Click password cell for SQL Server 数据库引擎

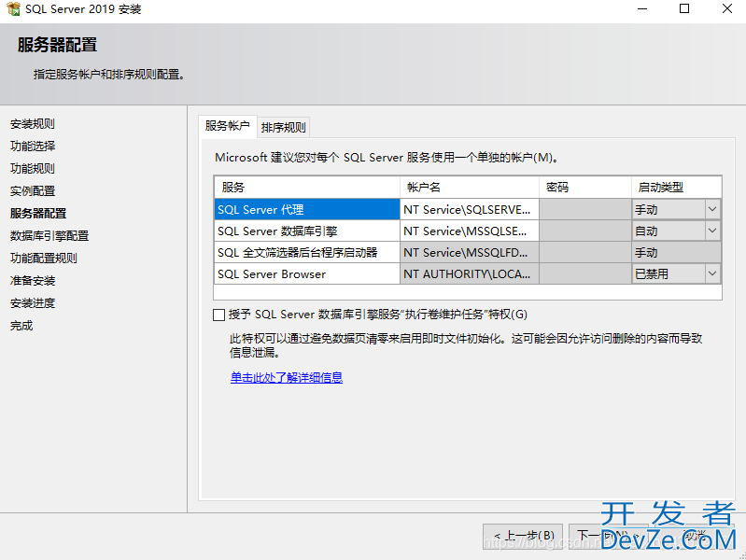click(x=585, y=231)
